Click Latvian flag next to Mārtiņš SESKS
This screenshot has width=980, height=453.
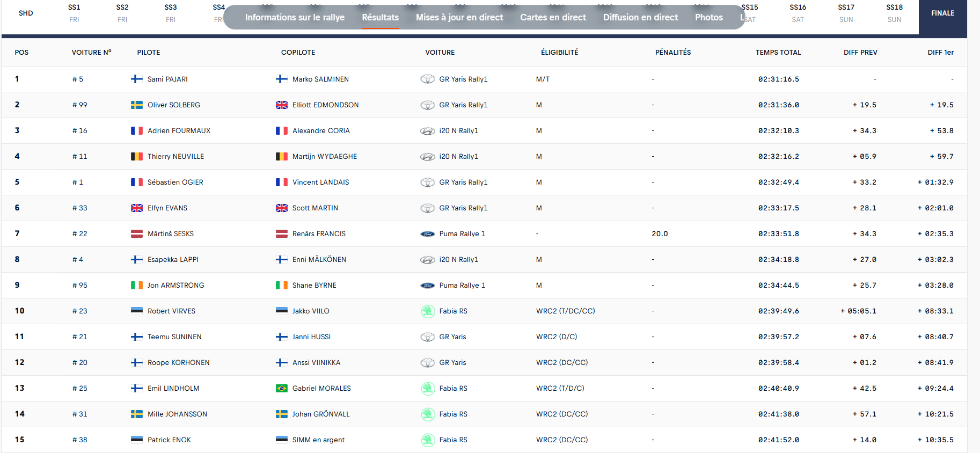[x=137, y=233]
